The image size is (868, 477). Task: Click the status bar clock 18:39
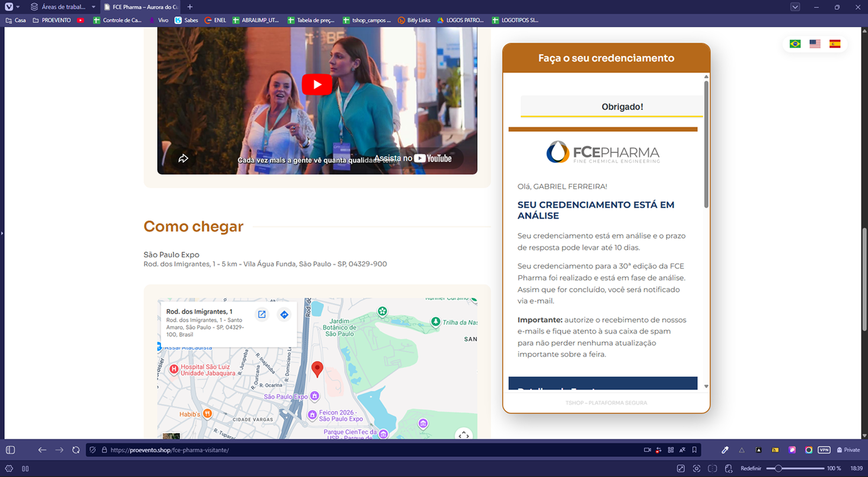pos(857,468)
